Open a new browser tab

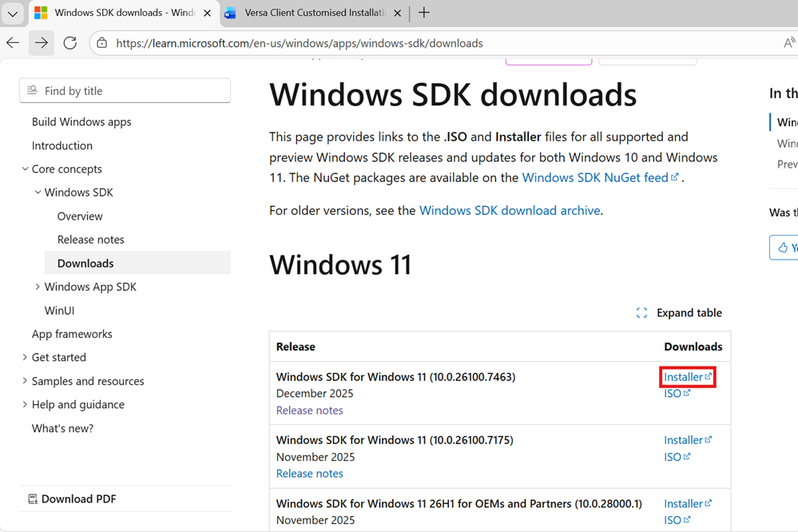pyautogui.click(x=424, y=13)
